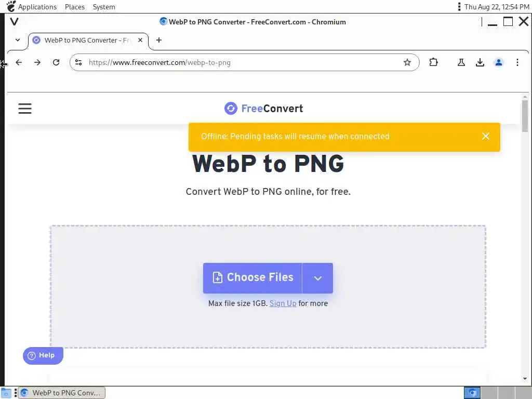532x399 pixels.
Task: View site information icon in address bar
Action: click(x=78, y=62)
